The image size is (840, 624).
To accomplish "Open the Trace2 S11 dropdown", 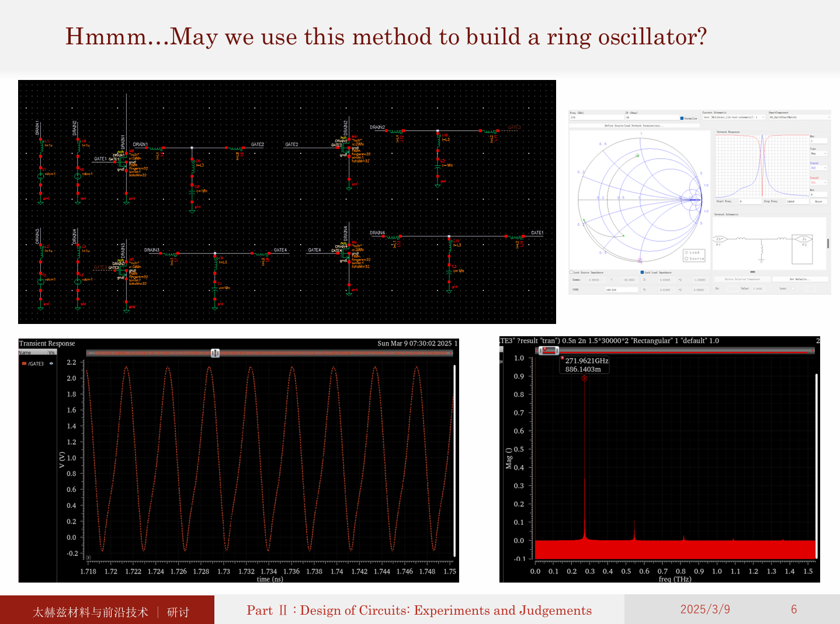I will (818, 183).
